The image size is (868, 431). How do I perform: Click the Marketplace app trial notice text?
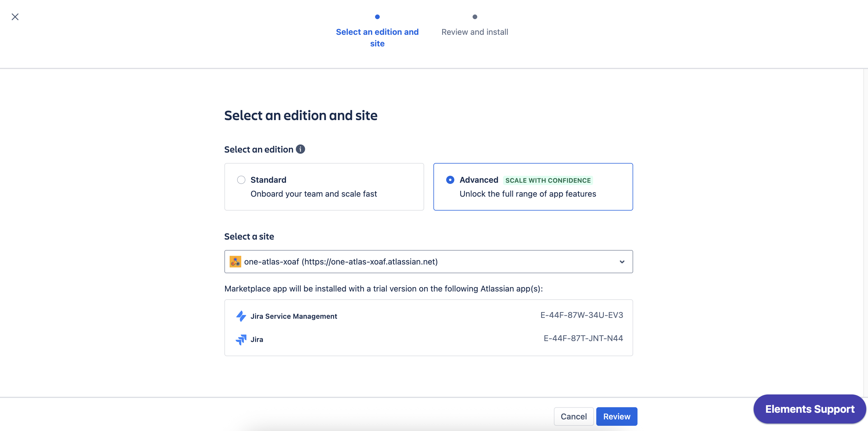coord(384,289)
